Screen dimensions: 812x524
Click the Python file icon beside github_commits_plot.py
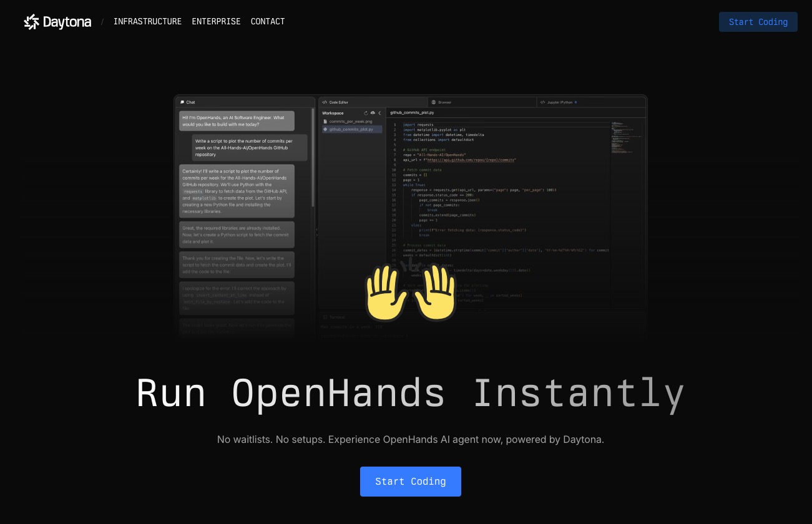point(325,129)
